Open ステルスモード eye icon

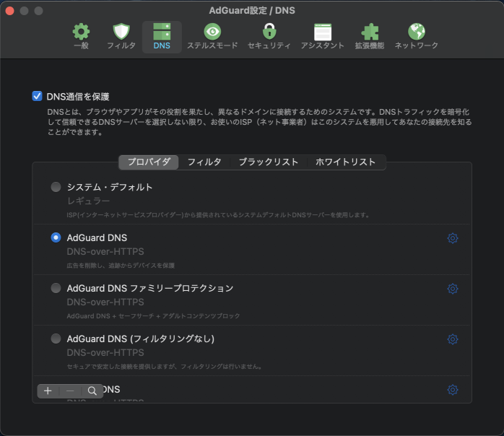[212, 31]
